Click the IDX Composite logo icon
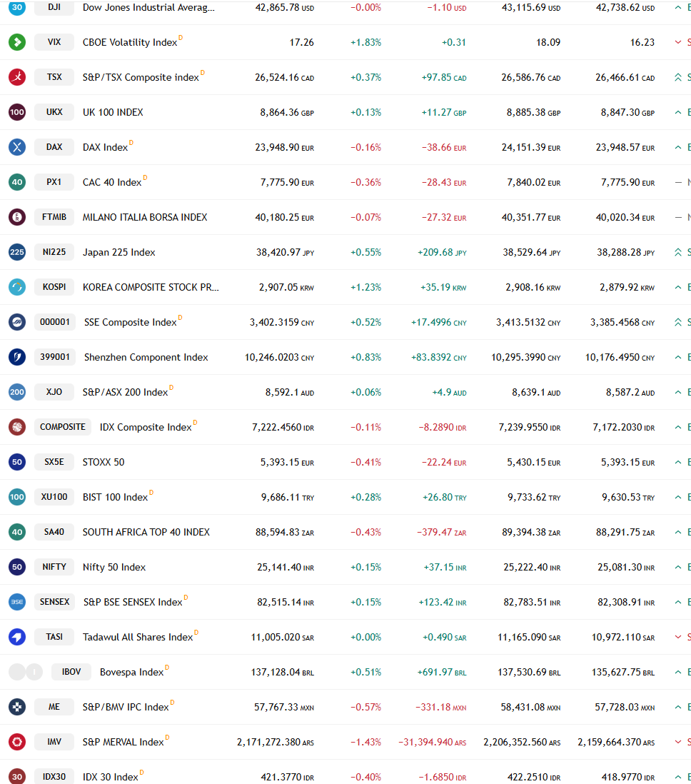The image size is (691, 784). coord(17,427)
